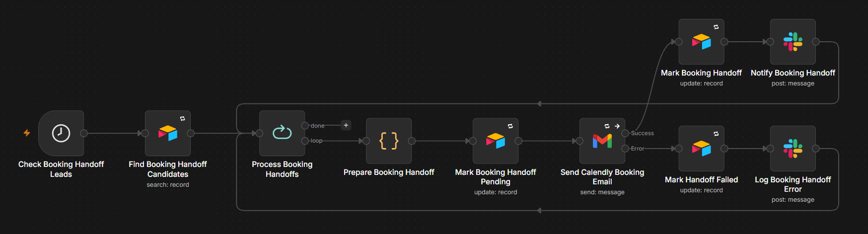
Task: Click the done output connector of Process Booking Handoffs
Action: click(305, 126)
